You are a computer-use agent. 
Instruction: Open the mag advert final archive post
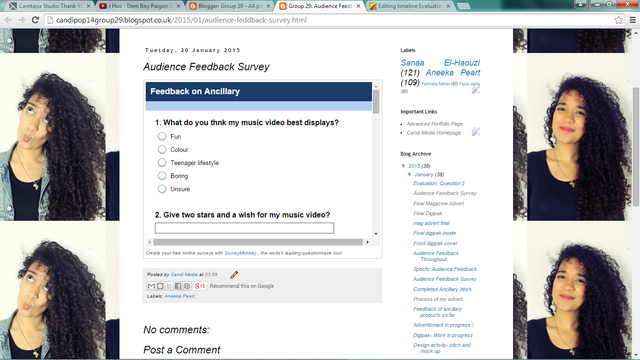point(431,223)
